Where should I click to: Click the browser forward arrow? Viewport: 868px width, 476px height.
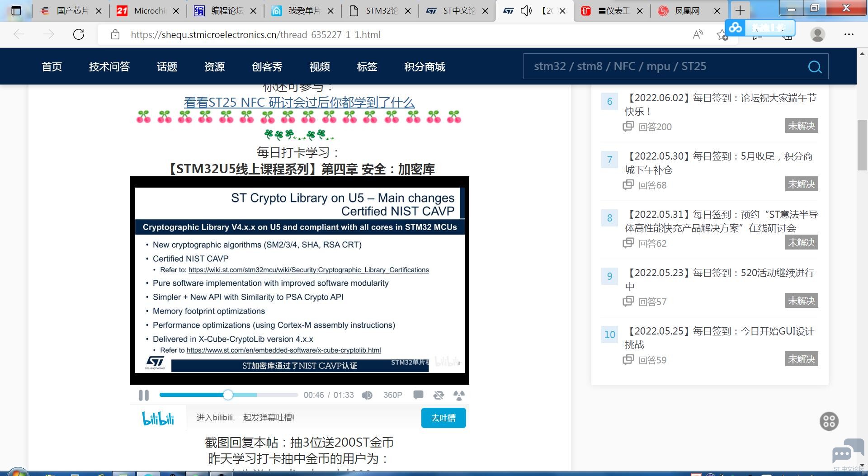tap(49, 34)
